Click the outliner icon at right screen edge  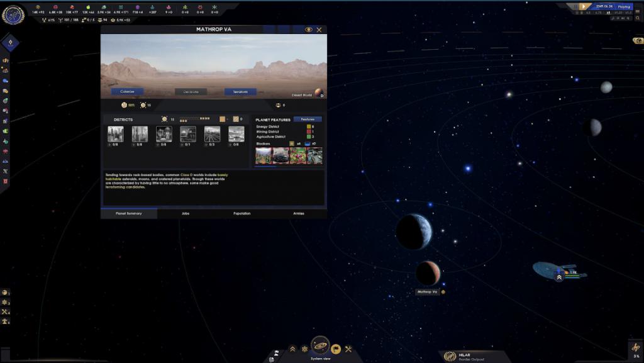[x=638, y=41]
